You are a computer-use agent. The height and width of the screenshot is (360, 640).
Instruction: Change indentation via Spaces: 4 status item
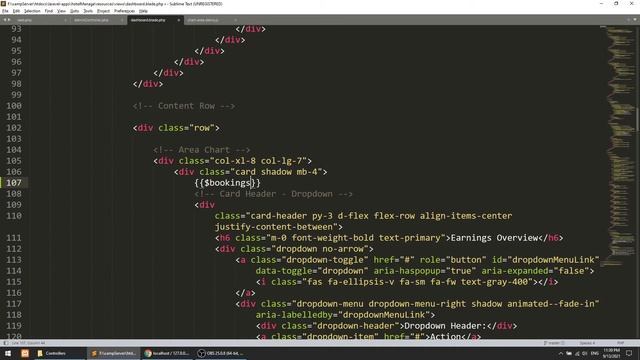click(587, 343)
